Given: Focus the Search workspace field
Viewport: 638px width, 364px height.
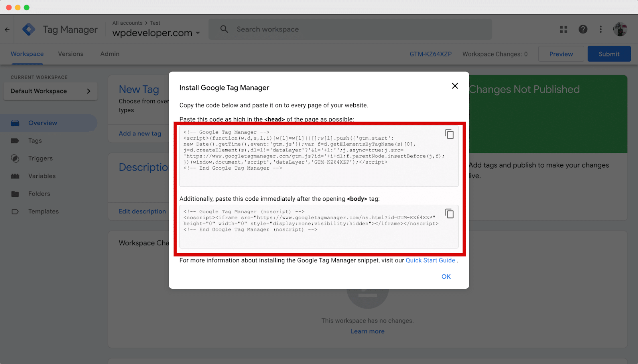Looking at the screenshot, I should 350,29.
